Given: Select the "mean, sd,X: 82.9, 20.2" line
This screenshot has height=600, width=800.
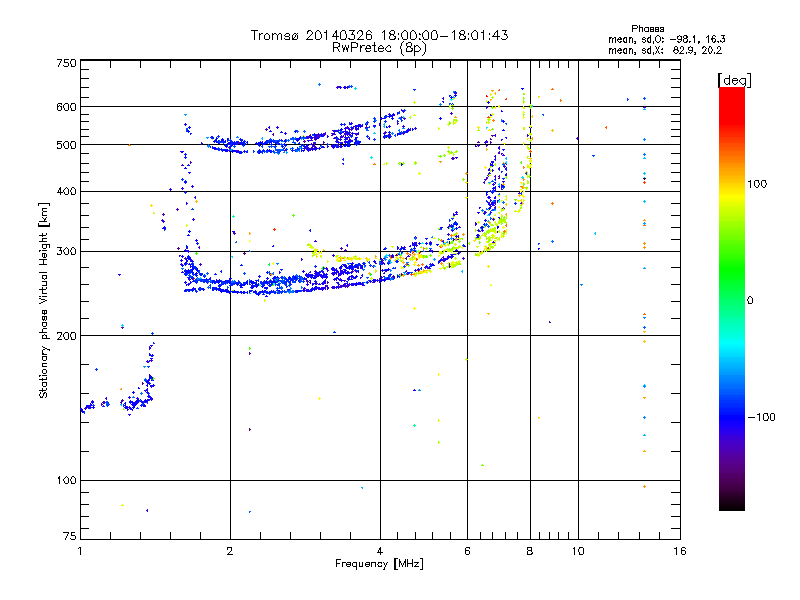Looking at the screenshot, I should (665, 50).
